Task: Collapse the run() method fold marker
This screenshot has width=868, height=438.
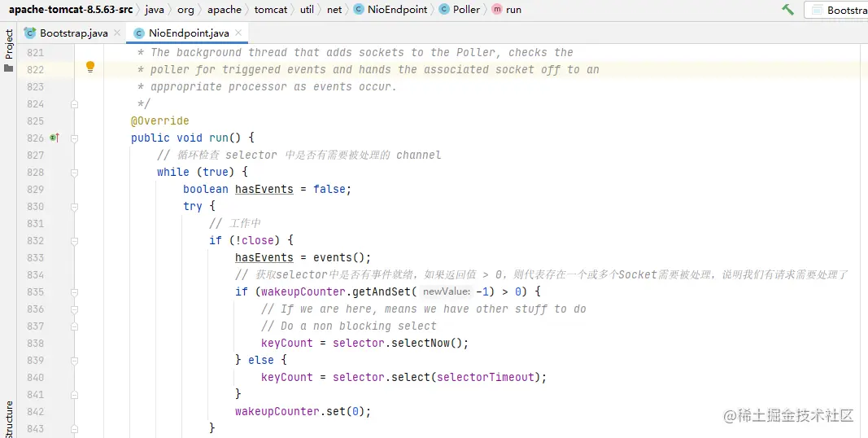Action: pos(74,138)
